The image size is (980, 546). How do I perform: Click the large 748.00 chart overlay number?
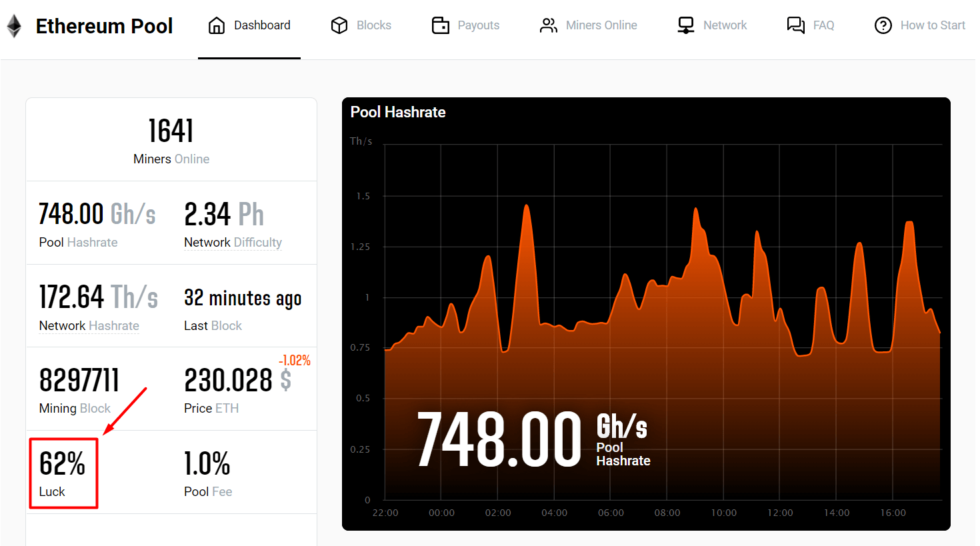pyautogui.click(x=499, y=439)
